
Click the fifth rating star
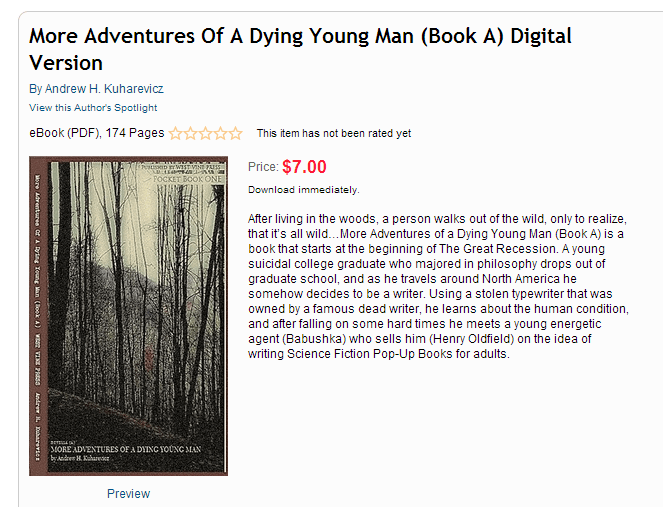click(236, 133)
